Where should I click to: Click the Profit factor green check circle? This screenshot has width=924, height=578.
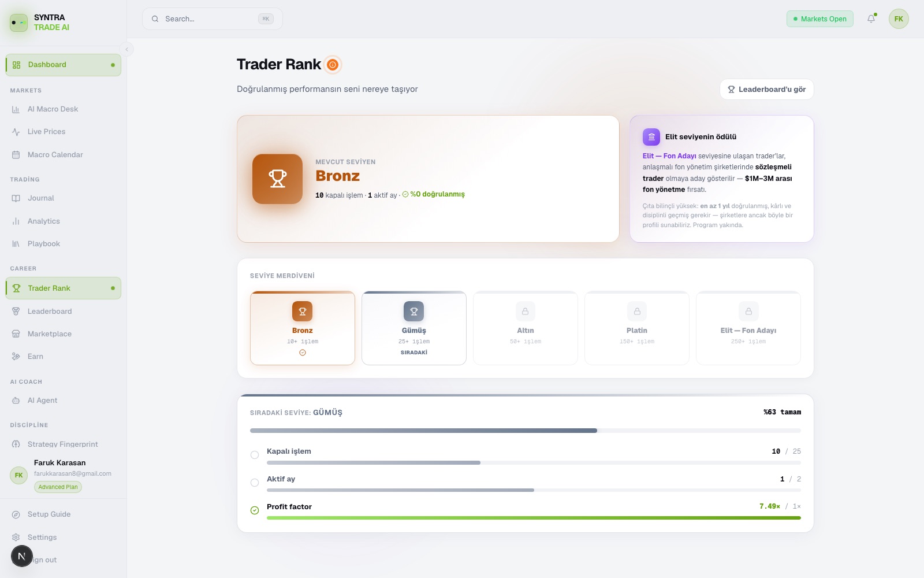[255, 510]
